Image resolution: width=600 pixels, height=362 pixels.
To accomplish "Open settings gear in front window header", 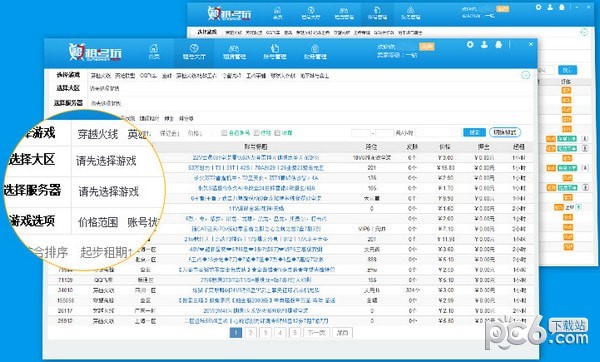I will 470,45.
